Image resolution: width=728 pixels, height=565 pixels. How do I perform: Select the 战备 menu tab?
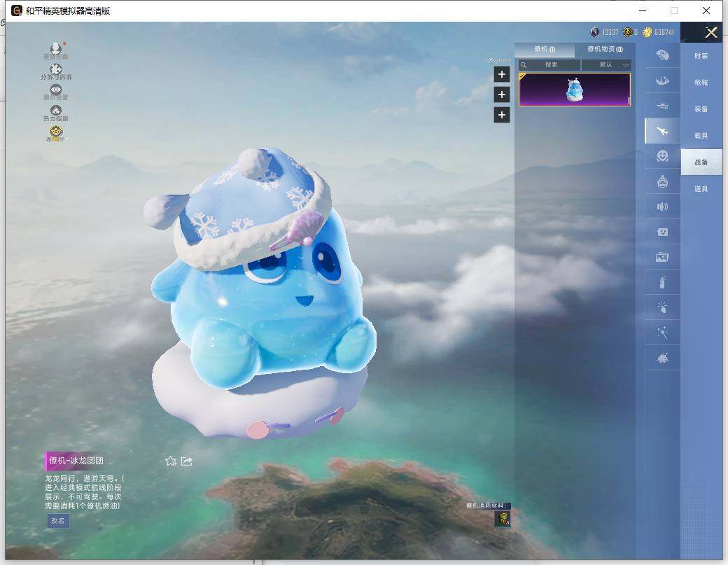[x=701, y=162]
